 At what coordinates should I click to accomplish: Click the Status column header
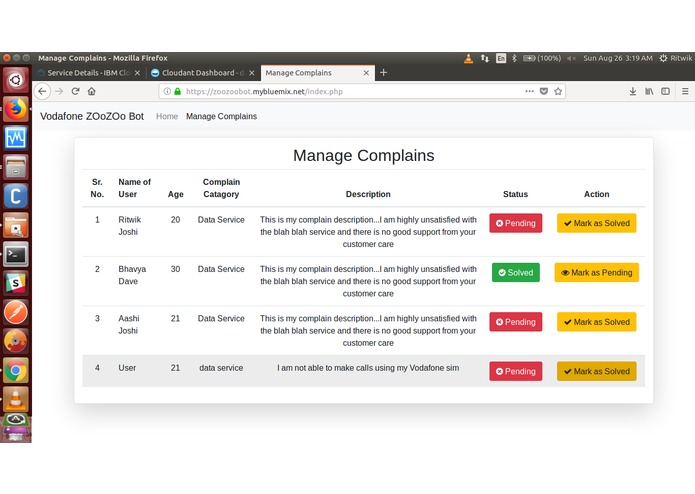point(515,194)
